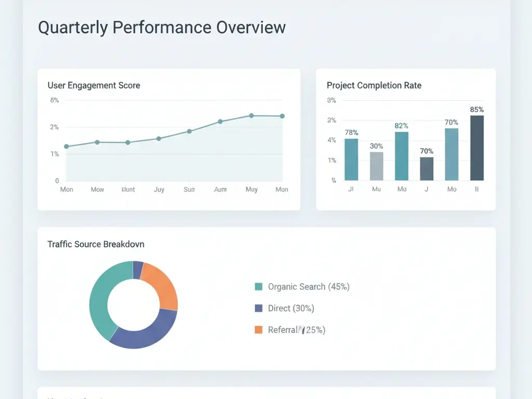The image size is (532, 399).
Task: Click the line chart point above Sun
Action: (x=189, y=131)
